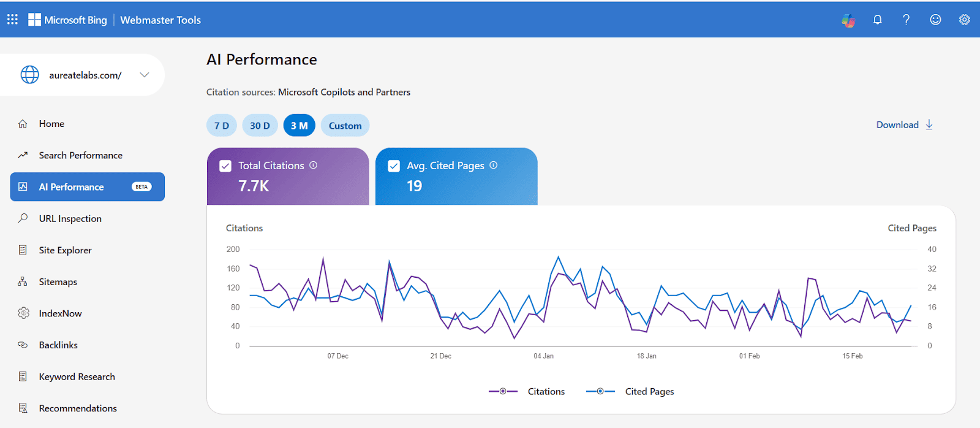This screenshot has height=428, width=980.
Task: Download the AI Performance report
Action: [904, 124]
